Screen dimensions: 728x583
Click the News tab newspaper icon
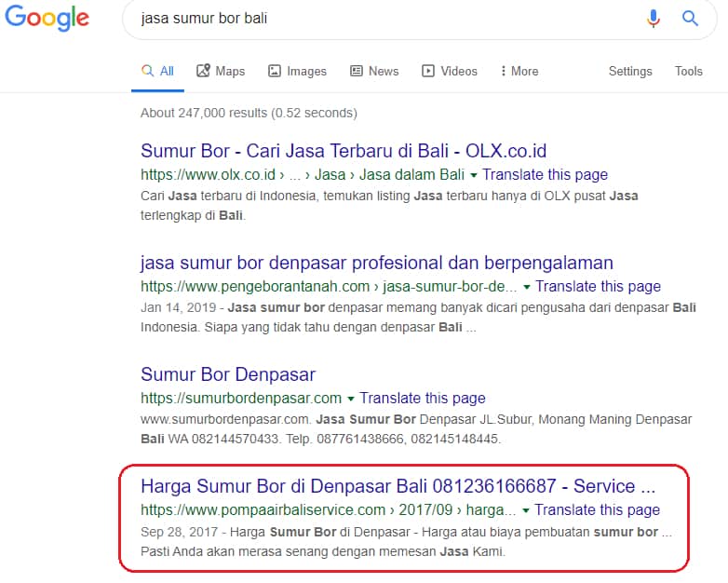click(357, 71)
